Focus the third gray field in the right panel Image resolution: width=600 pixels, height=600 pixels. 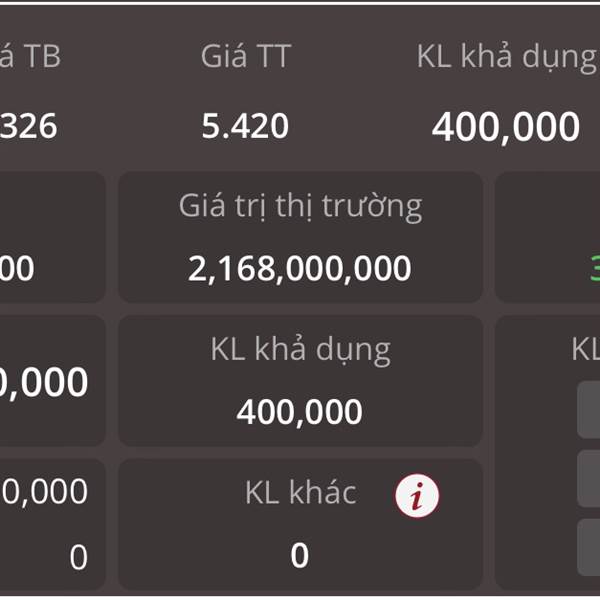589,547
